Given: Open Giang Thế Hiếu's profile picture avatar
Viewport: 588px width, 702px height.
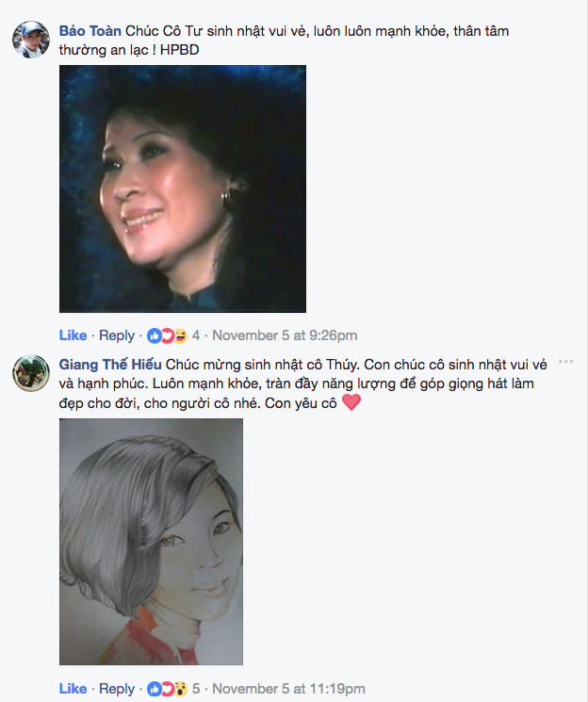Looking at the screenshot, I should tap(31, 373).
